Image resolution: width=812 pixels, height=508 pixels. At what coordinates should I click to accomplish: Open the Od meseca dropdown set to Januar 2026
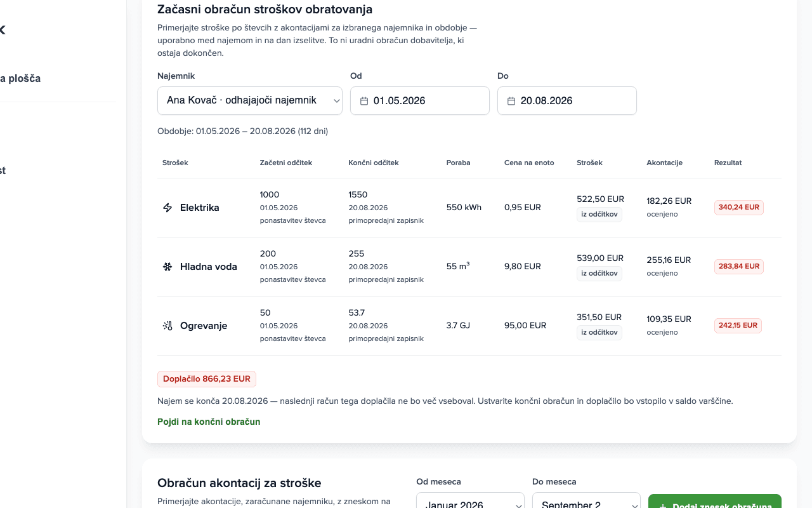(470, 504)
